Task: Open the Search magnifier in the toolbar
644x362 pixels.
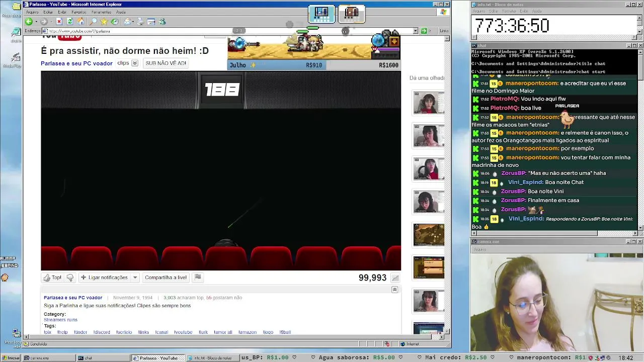Action: tap(93, 22)
